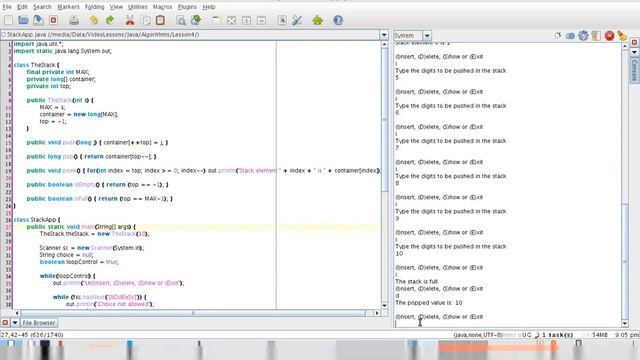Close the right dock red icon

634,42
